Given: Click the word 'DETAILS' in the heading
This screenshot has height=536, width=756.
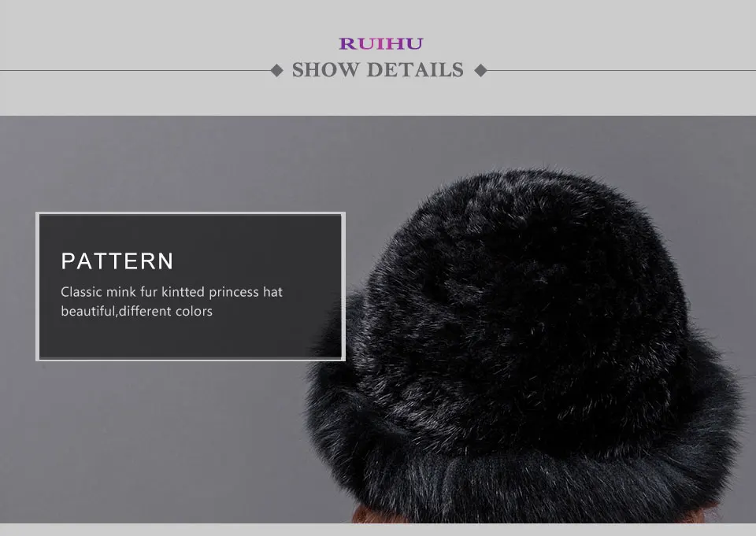Looking at the screenshot, I should click(x=415, y=70).
